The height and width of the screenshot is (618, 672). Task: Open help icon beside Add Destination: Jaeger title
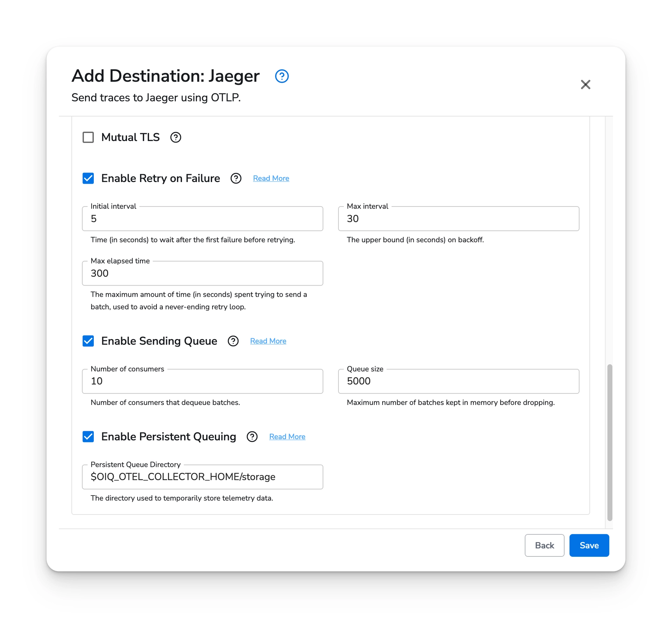point(282,76)
